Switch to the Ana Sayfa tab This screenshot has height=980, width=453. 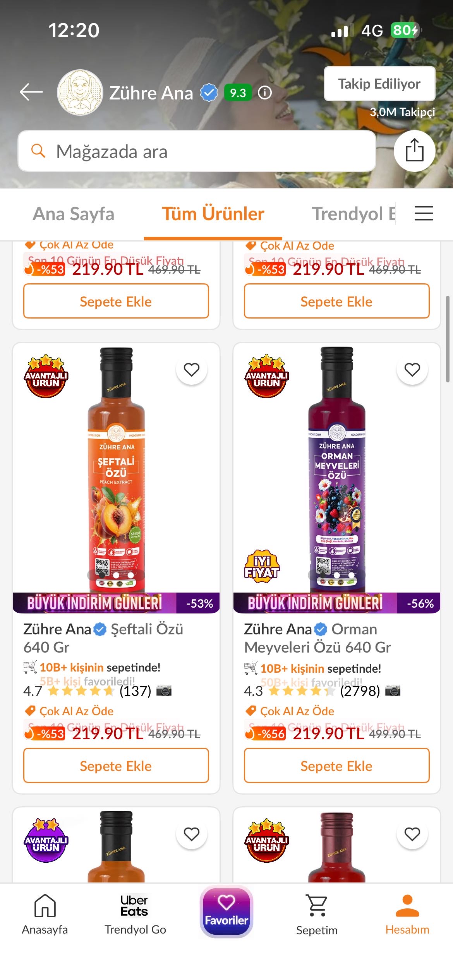(x=74, y=214)
